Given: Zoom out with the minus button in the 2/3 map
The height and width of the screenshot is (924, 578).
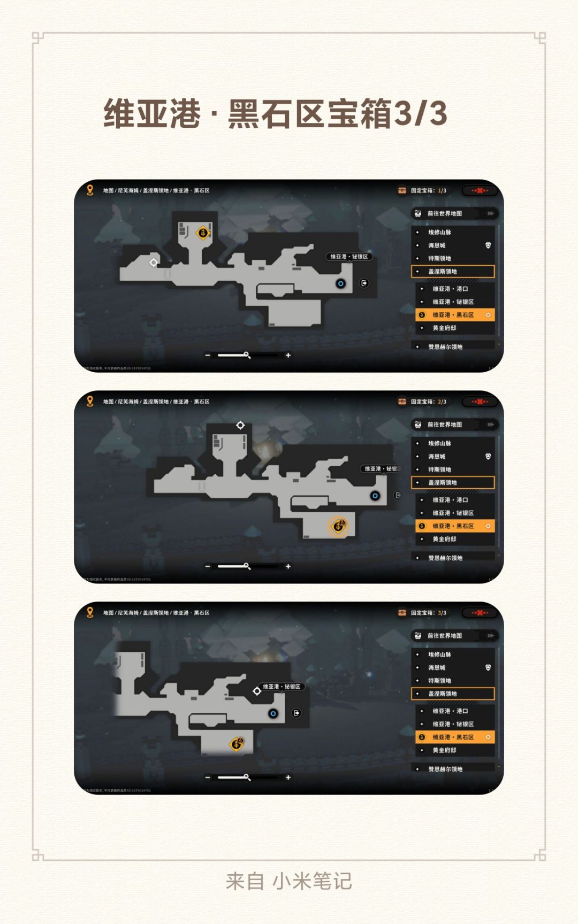Looking at the screenshot, I should (208, 566).
